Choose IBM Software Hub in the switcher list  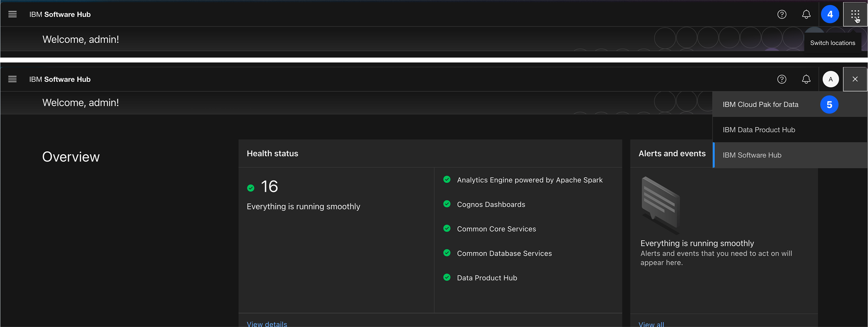[x=752, y=155]
